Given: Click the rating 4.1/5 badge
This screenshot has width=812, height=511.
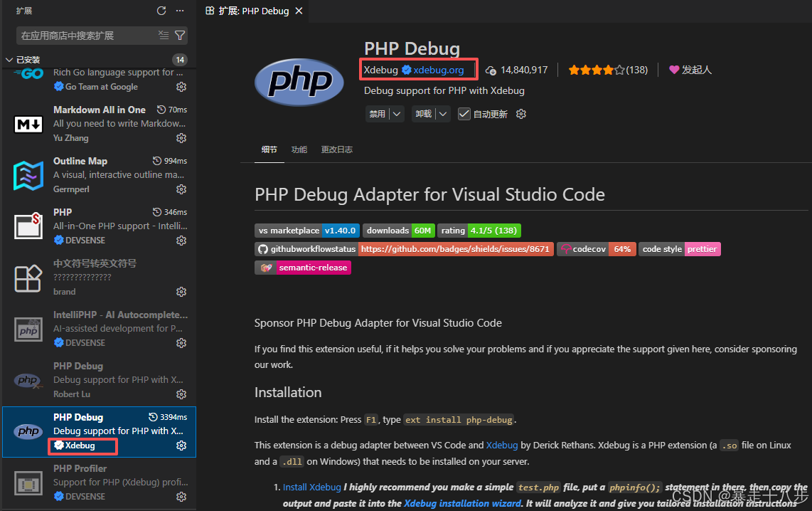Looking at the screenshot, I should (x=479, y=231).
